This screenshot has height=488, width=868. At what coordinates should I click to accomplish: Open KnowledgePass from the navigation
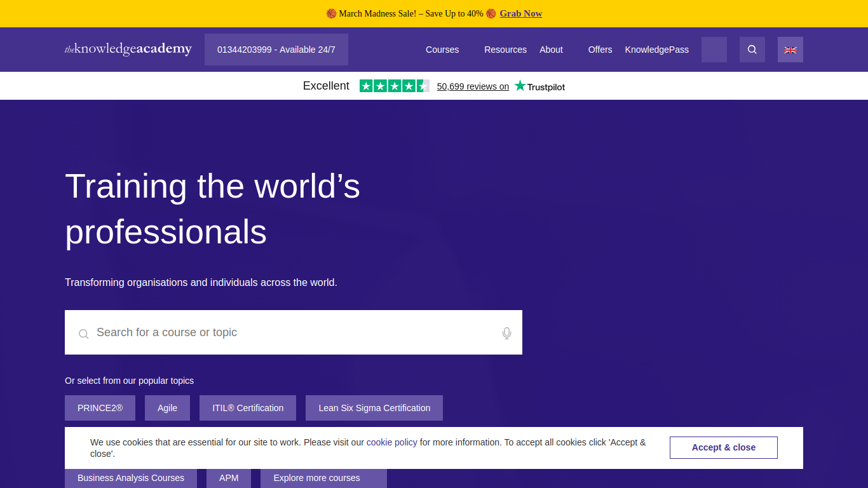pos(657,50)
